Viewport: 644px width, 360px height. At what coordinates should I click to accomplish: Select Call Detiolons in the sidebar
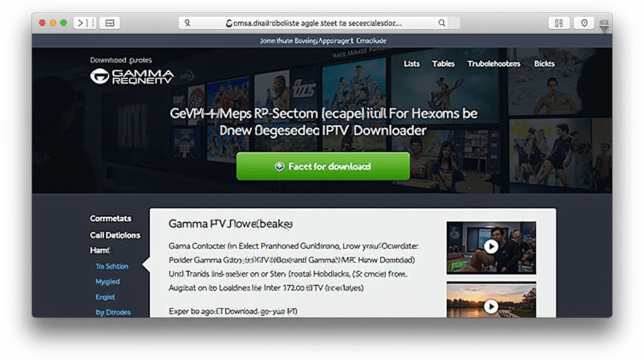click(x=115, y=235)
